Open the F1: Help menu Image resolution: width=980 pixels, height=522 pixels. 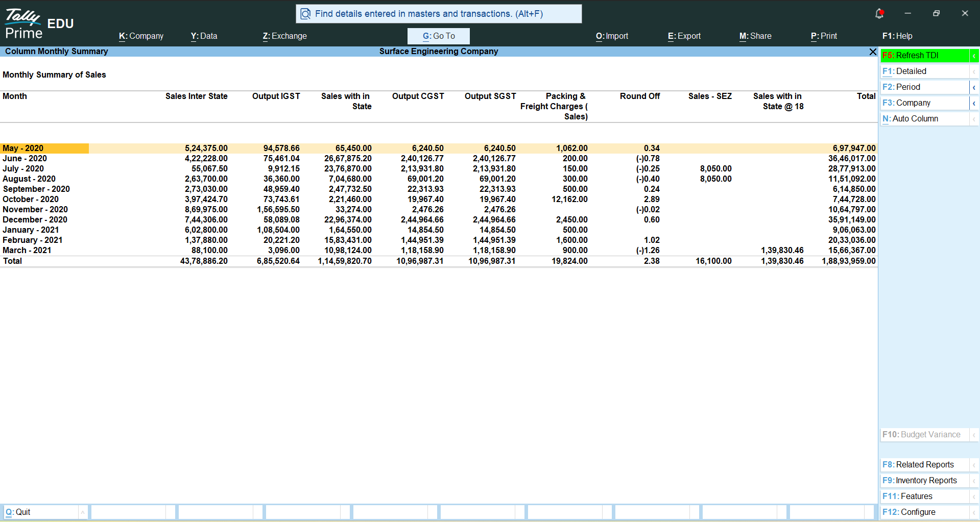click(x=897, y=36)
